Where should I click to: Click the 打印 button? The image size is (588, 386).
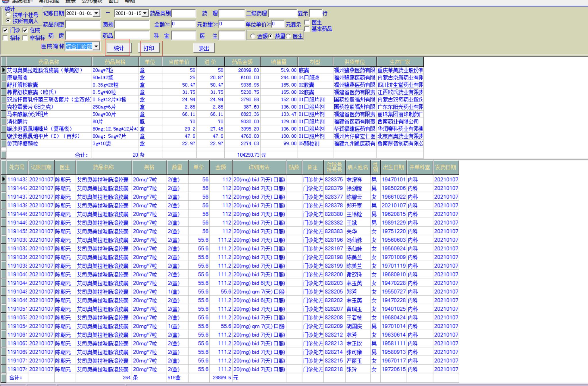[x=149, y=48]
